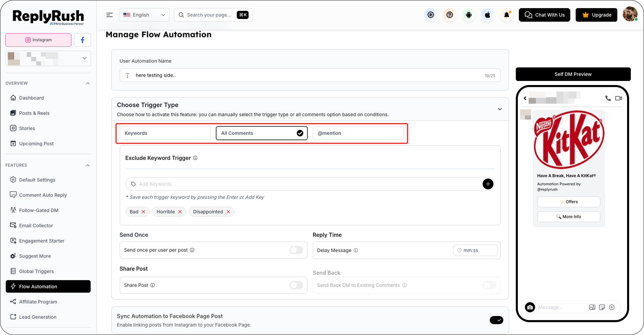Toggle Send Back DM to Existing Comments
The height and width of the screenshot is (335, 644).
(x=489, y=285)
